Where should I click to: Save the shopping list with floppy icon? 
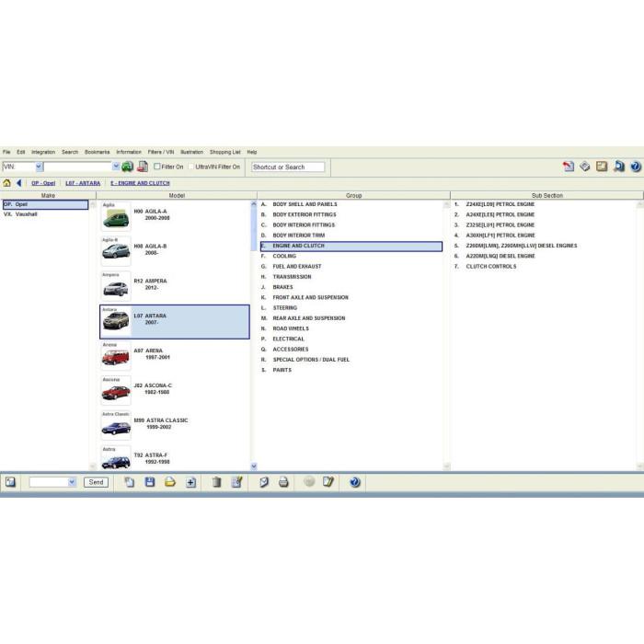coord(150,482)
